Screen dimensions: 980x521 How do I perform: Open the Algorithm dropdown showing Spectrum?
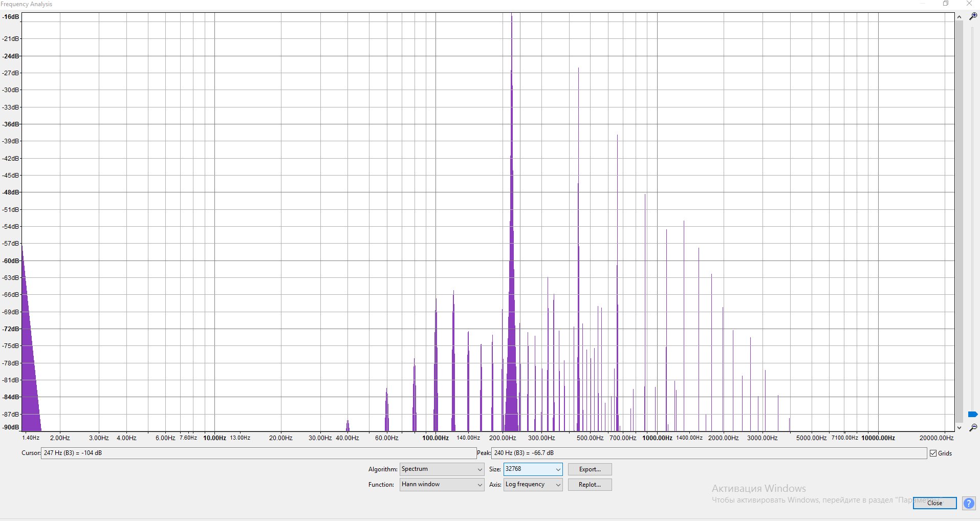click(442, 469)
